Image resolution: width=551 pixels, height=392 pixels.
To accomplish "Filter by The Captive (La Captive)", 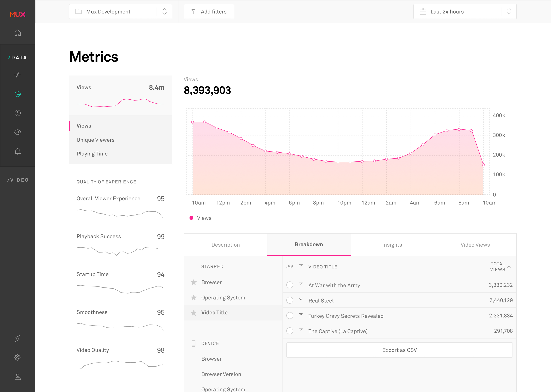I will (301, 331).
